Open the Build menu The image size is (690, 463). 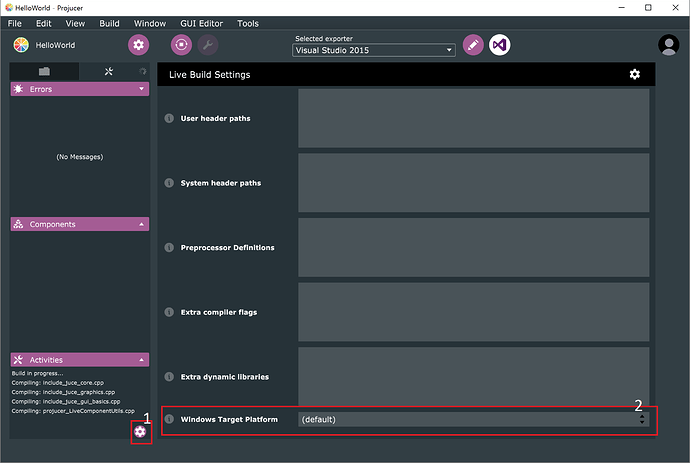tap(109, 23)
